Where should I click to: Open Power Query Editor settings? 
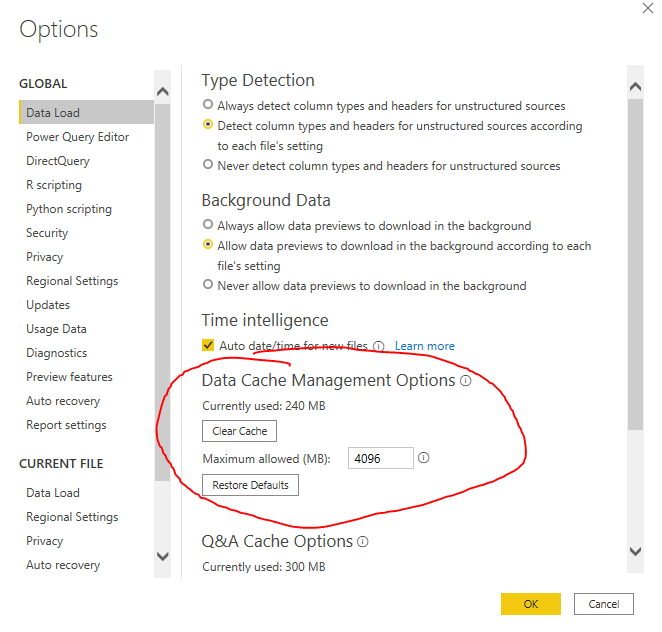point(78,137)
